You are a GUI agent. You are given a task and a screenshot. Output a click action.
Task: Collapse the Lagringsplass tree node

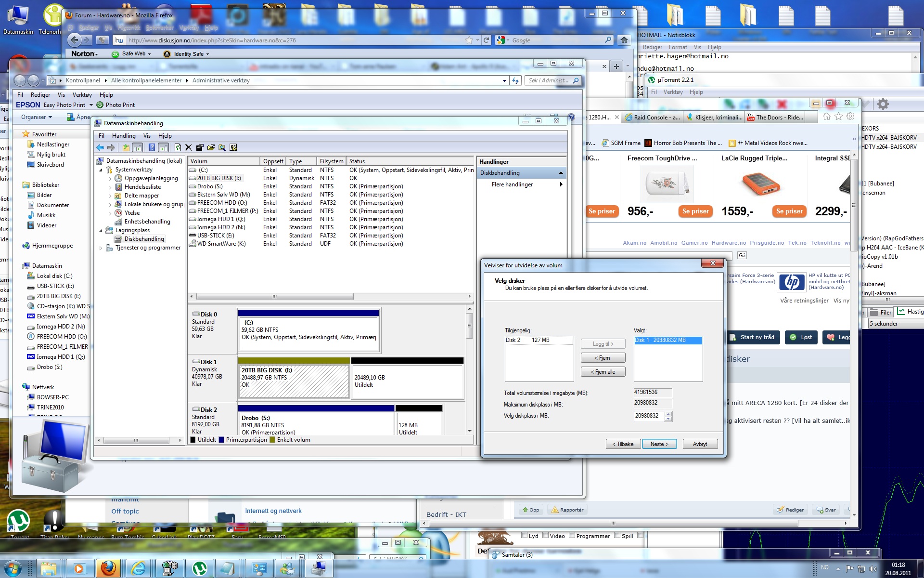tap(101, 231)
